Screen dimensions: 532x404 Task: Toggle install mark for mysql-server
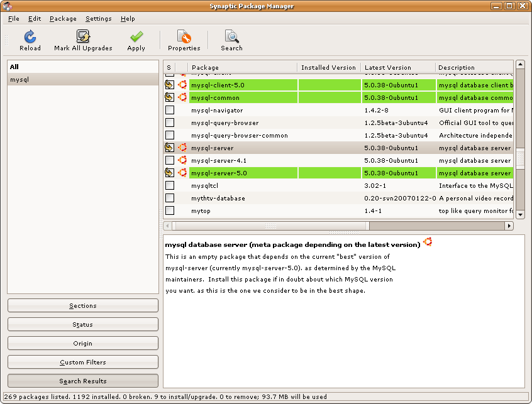[170, 148]
